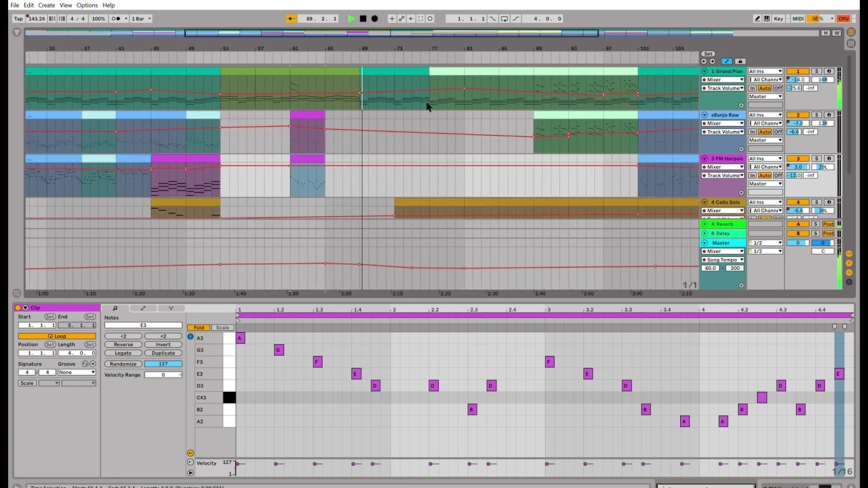The height and width of the screenshot is (488, 868).
Task: Click the Velocity Range value slider
Action: click(x=163, y=375)
